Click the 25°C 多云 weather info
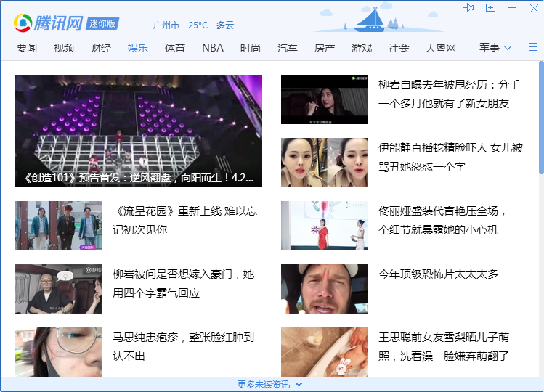Viewport: 544px width, 392px height. (x=211, y=25)
